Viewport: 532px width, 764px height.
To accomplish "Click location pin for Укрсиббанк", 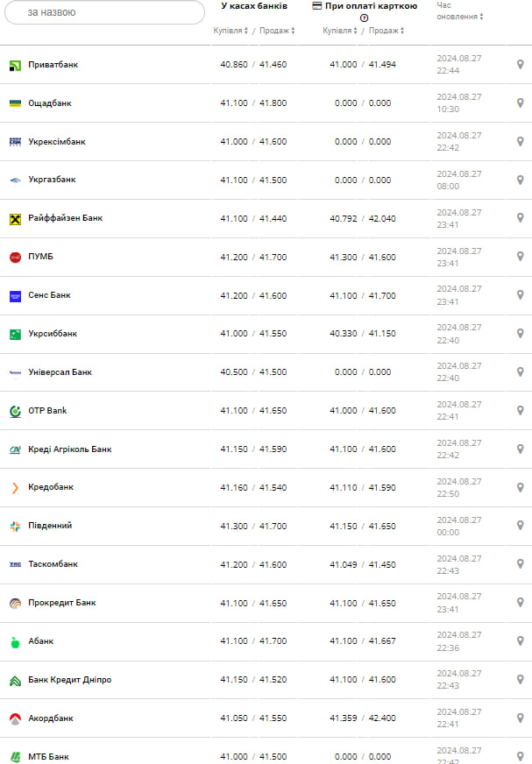I will point(520,334).
